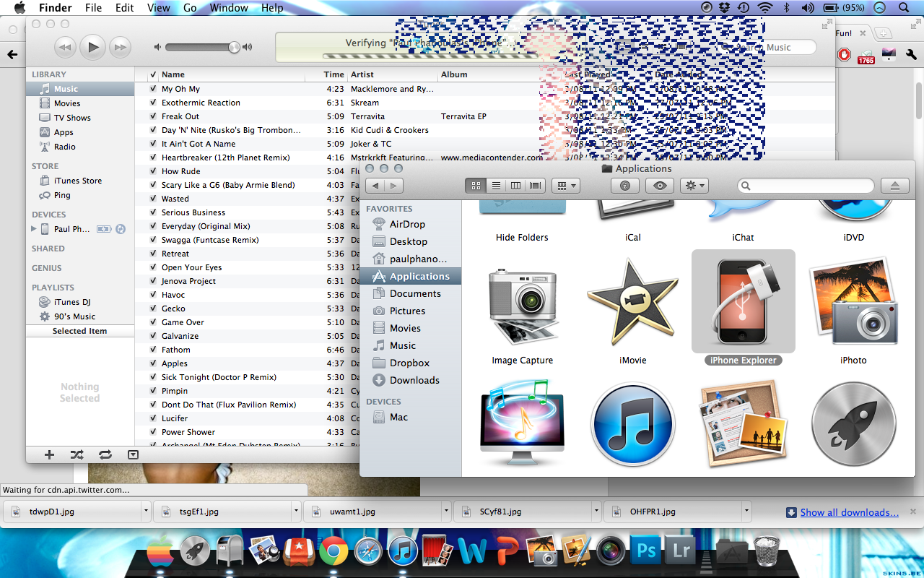924x578 pixels.
Task: Open the Finder action gear menu
Action: [694, 186]
